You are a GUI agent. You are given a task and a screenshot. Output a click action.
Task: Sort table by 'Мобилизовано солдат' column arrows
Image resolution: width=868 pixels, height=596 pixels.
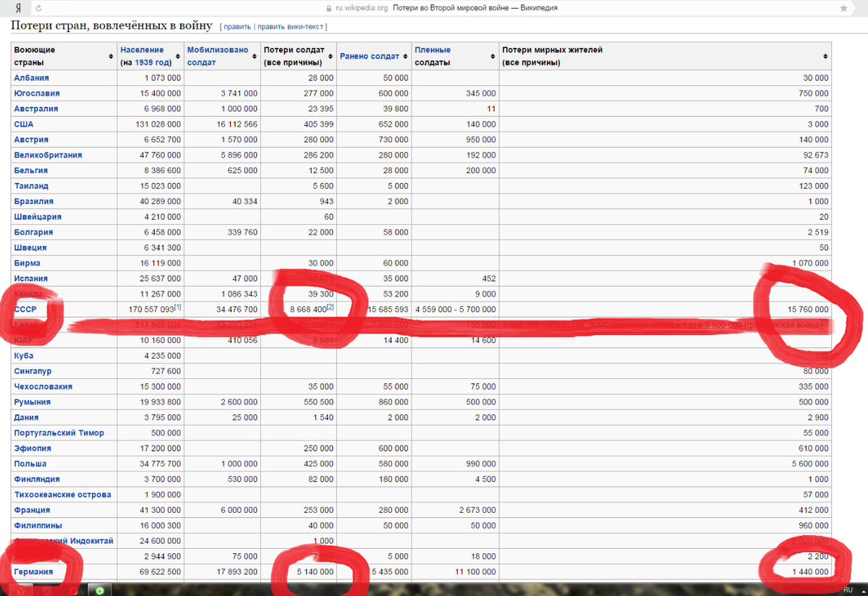pos(255,56)
